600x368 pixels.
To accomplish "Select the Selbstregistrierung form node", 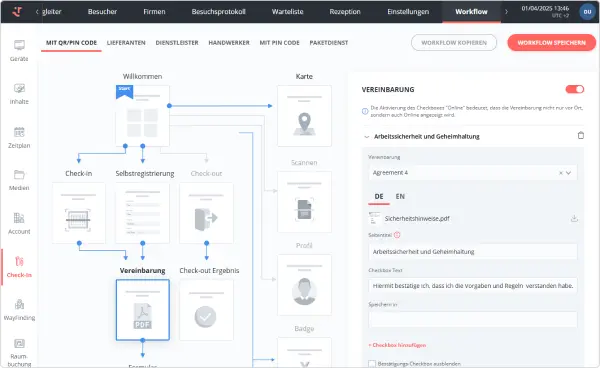I will 142,213.
